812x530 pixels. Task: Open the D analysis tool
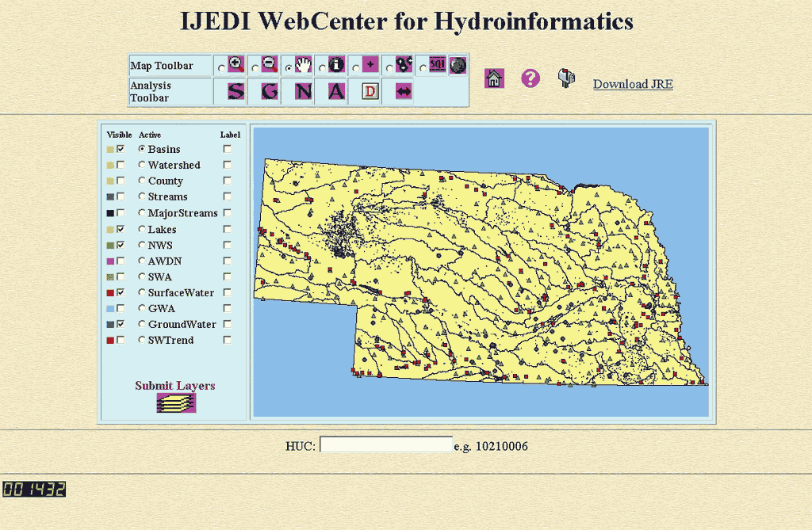click(370, 92)
